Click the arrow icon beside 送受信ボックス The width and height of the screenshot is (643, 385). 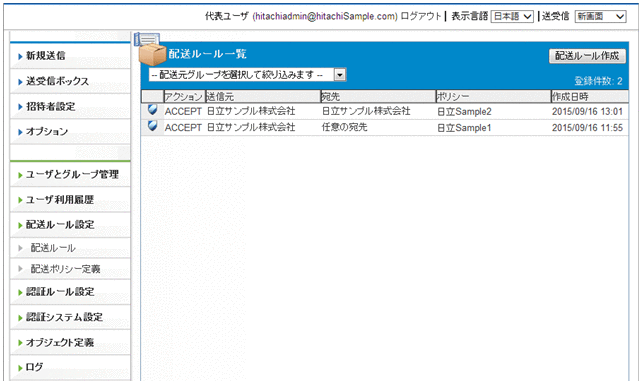tap(20, 82)
